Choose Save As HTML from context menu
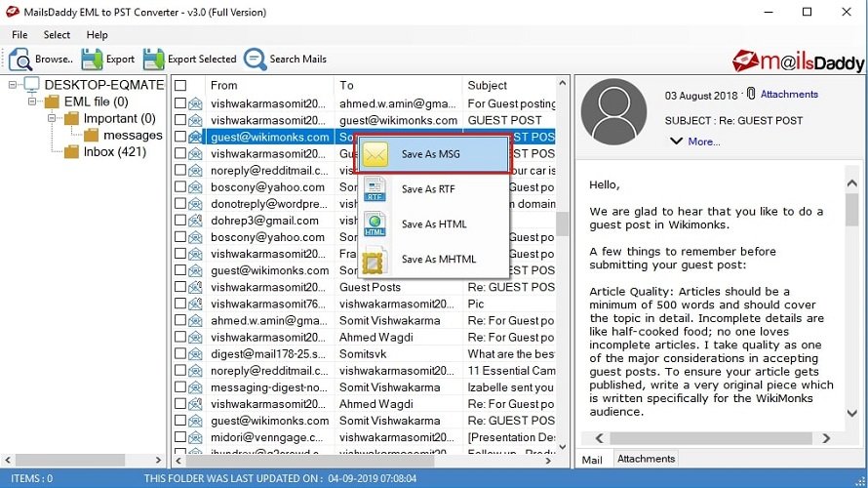Image resolution: width=868 pixels, height=488 pixels. point(434,224)
